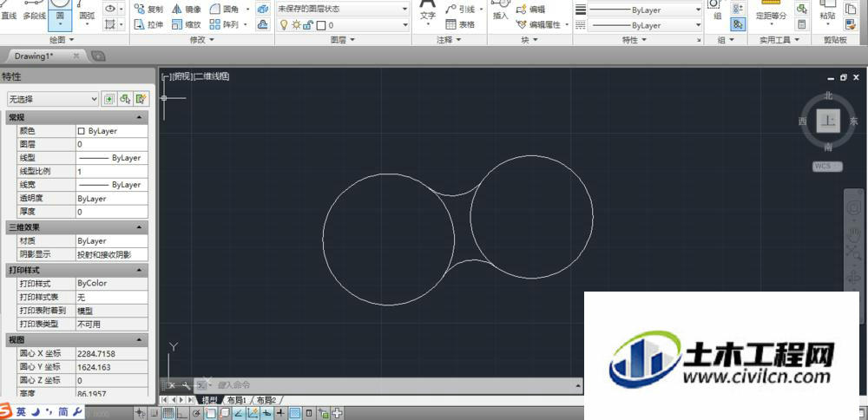
Task: Click the Stretch (拉伸) tool
Action: click(x=149, y=25)
